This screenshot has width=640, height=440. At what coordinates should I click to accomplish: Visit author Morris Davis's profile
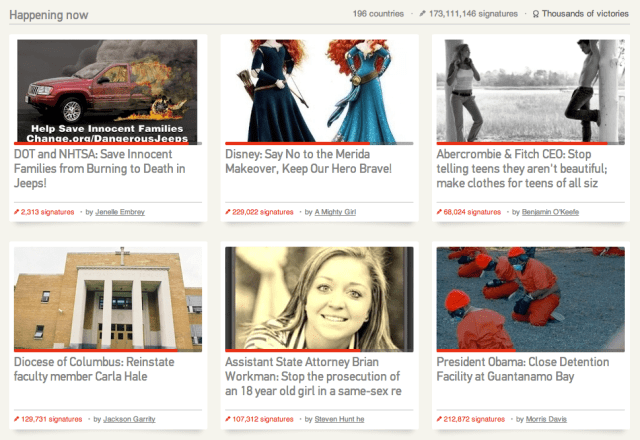[546, 419]
